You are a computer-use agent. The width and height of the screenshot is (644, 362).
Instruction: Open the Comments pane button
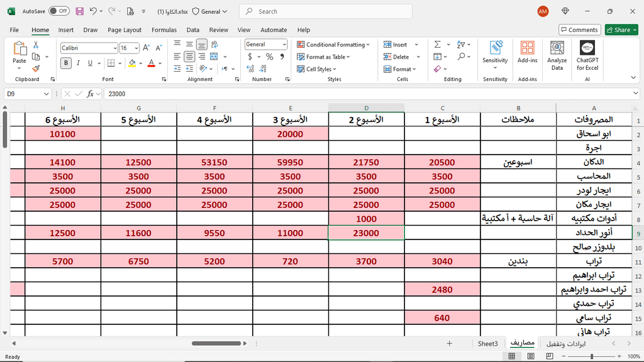click(579, 30)
